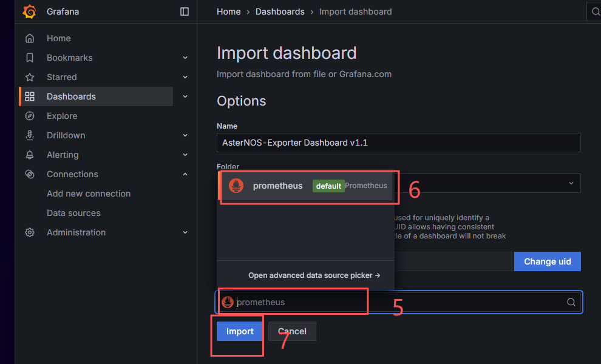
Task: Go to Dashboards breadcrumb link
Action: [x=280, y=12]
